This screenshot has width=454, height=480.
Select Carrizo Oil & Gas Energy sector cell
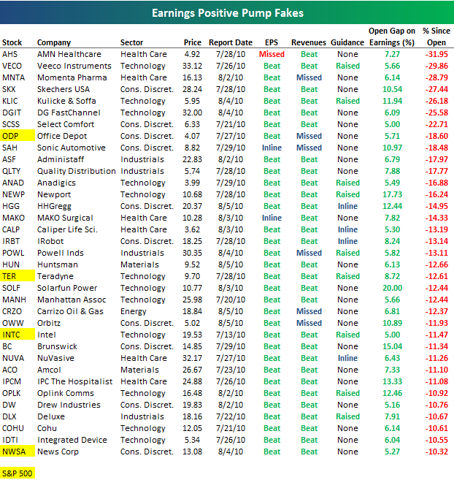pos(133,311)
